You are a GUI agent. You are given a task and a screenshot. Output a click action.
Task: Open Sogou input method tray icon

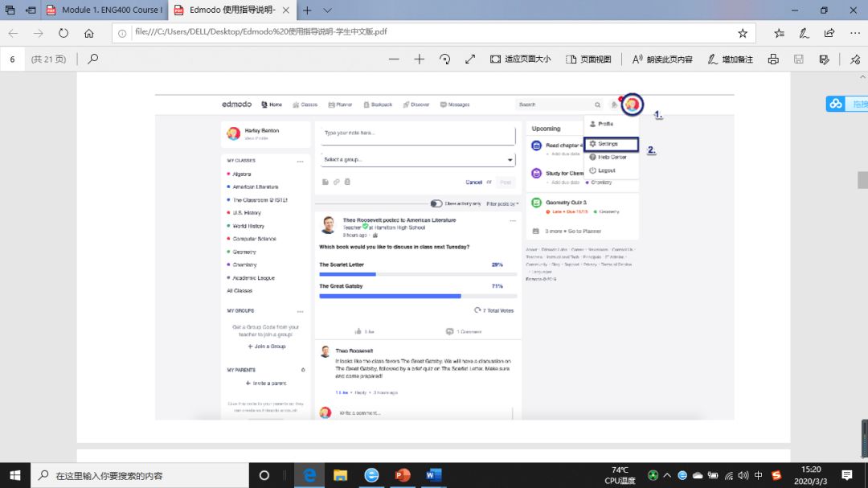point(776,475)
